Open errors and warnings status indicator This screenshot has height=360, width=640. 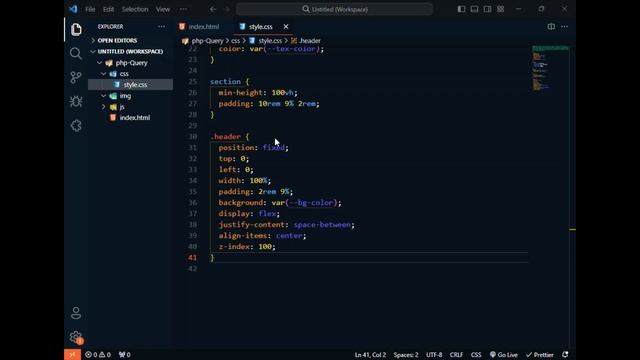click(x=98, y=355)
